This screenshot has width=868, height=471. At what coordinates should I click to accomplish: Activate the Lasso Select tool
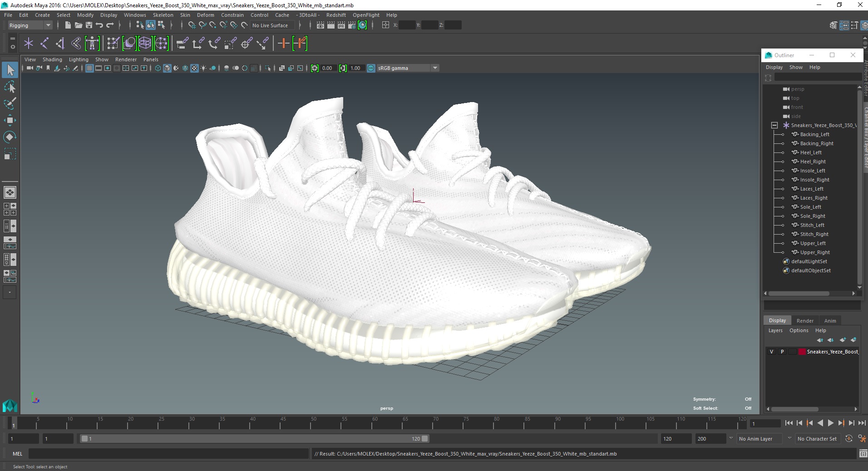[x=10, y=87]
